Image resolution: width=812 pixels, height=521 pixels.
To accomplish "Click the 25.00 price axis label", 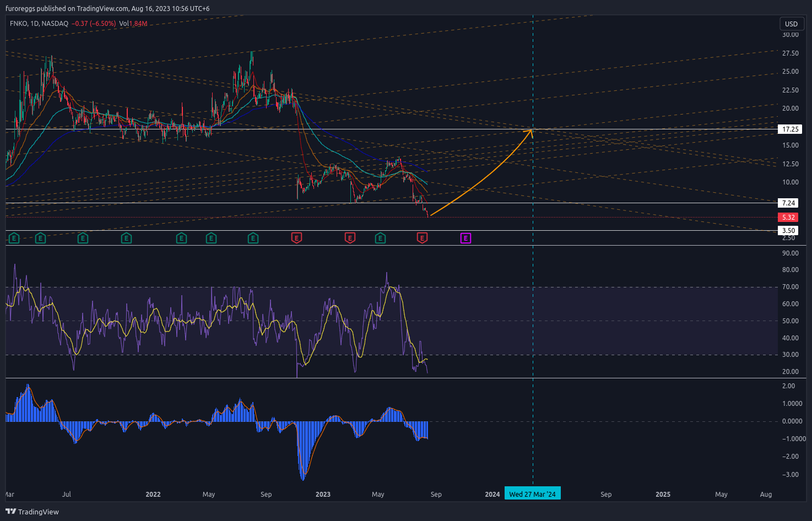I will pos(791,72).
